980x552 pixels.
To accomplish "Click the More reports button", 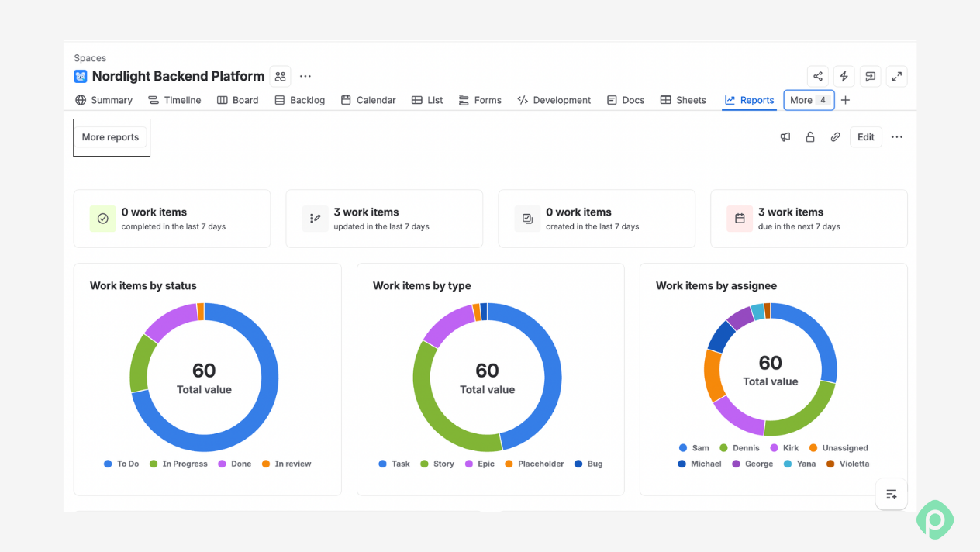I will click(111, 137).
